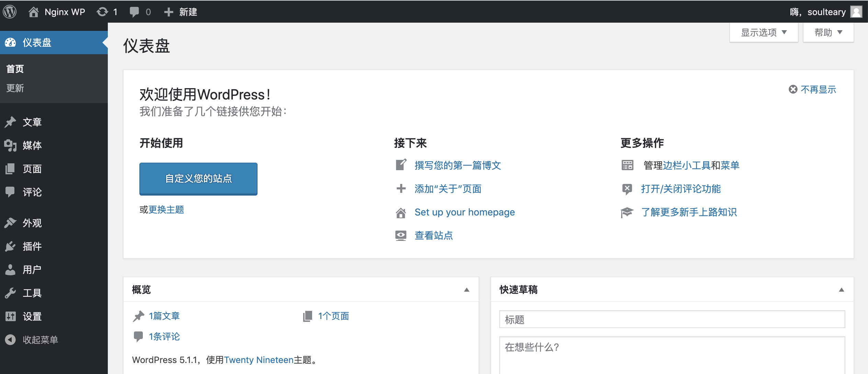Image resolution: width=868 pixels, height=374 pixels.
Task: Click the 新建 plus icon
Action: [x=168, y=11]
